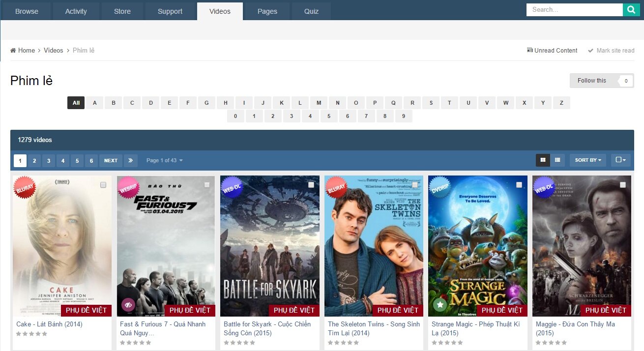
Task: Rate Cake using its star rating
Action: pos(32,334)
